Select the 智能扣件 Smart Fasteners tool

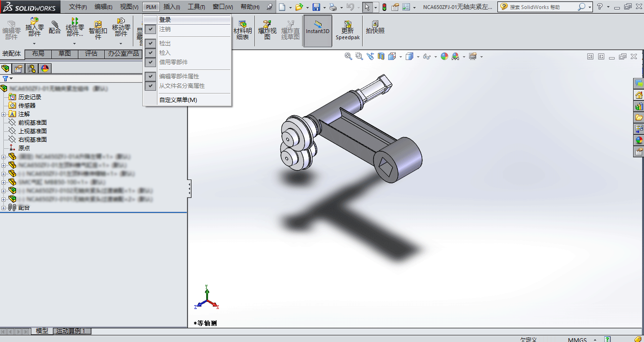point(98,29)
